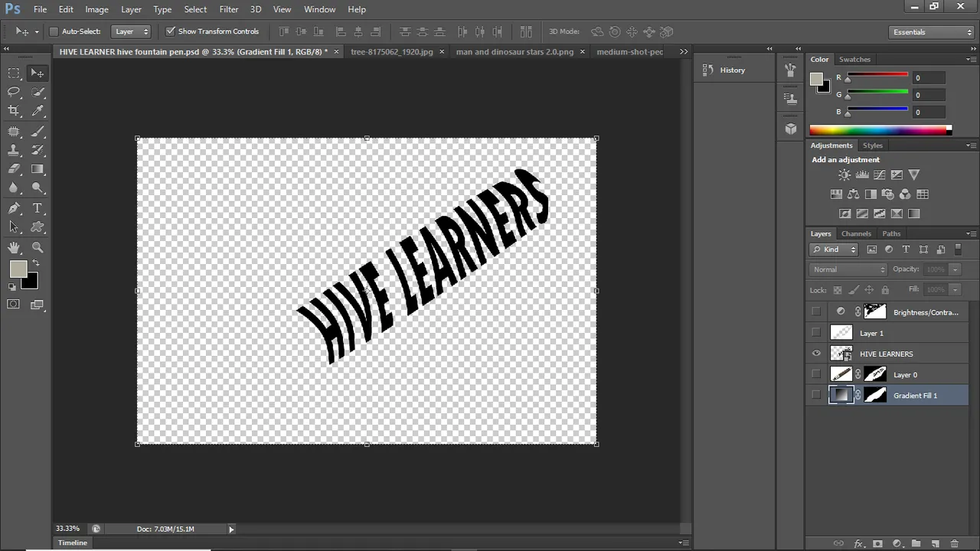
Task: Open the Filter menu
Action: pos(229,9)
